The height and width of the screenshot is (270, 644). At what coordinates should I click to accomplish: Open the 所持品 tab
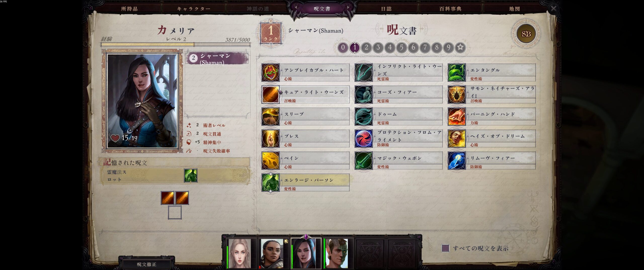[129, 9]
